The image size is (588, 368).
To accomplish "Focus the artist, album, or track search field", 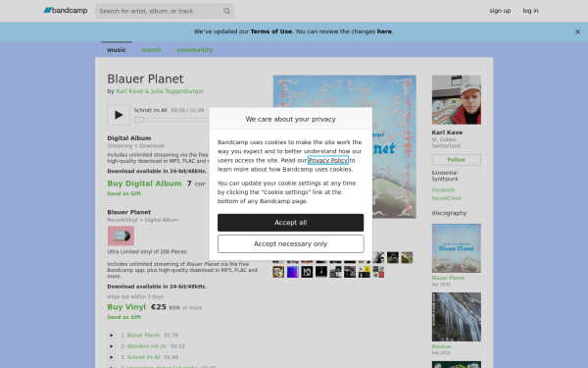I will [165, 11].
